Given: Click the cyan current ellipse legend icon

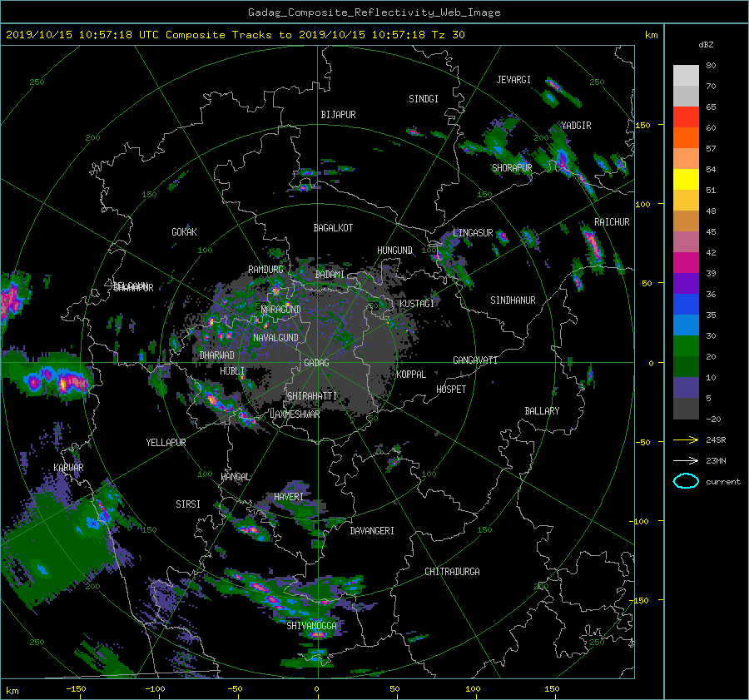Looking at the screenshot, I should [686, 481].
